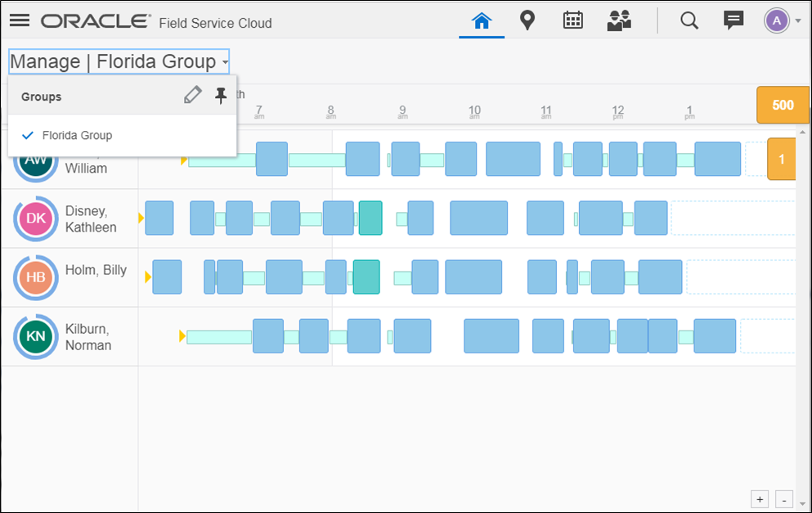The height and width of the screenshot is (513, 812).
Task: Click the 10 am timeline marker
Action: (x=474, y=110)
